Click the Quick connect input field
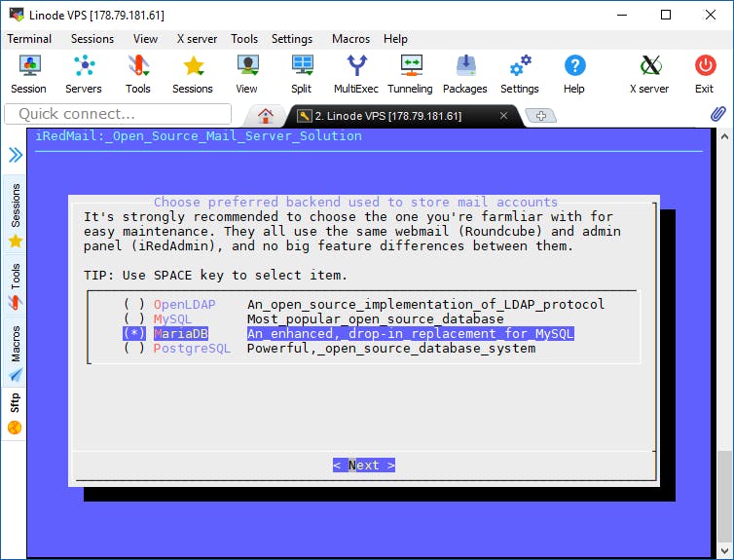This screenshot has width=734, height=560. tap(118, 114)
